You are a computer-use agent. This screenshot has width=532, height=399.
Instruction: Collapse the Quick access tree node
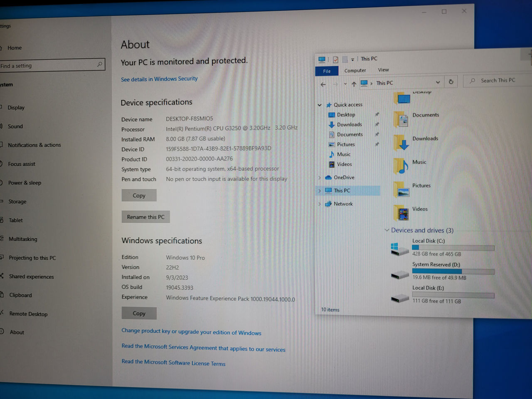point(320,105)
